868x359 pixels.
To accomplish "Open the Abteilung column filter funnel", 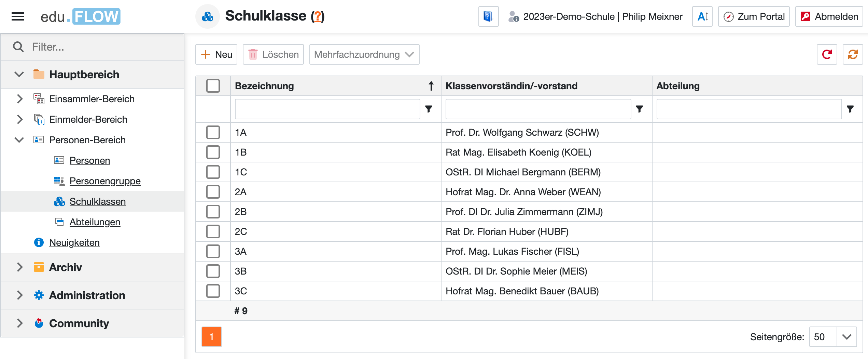I will point(850,109).
